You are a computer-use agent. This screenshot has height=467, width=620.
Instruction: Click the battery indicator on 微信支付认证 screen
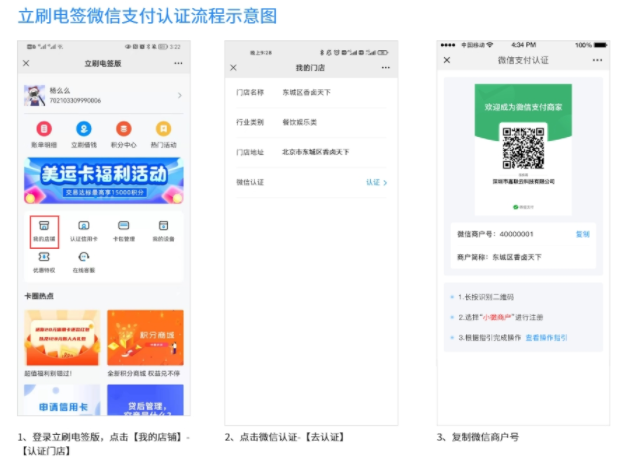pos(600,45)
